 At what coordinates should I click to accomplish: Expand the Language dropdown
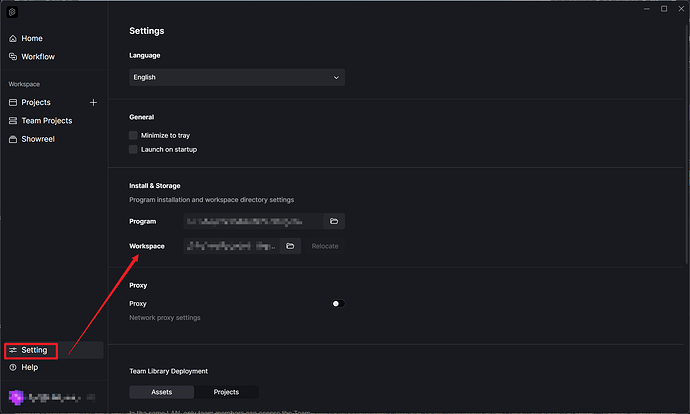(x=236, y=77)
